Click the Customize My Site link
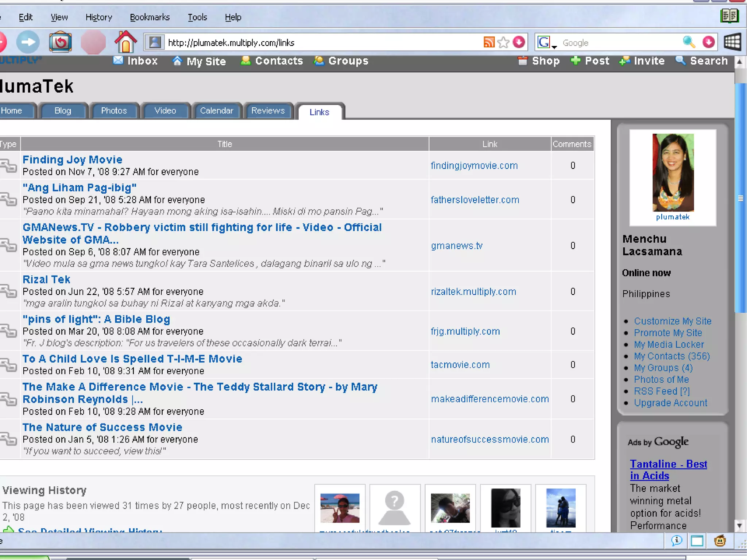The image size is (747, 560). [672, 321]
